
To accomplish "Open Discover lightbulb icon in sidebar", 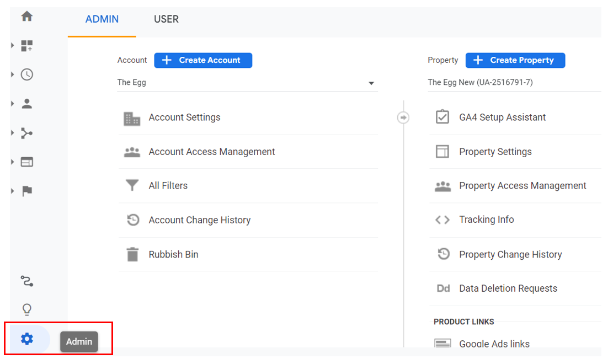I will click(26, 309).
